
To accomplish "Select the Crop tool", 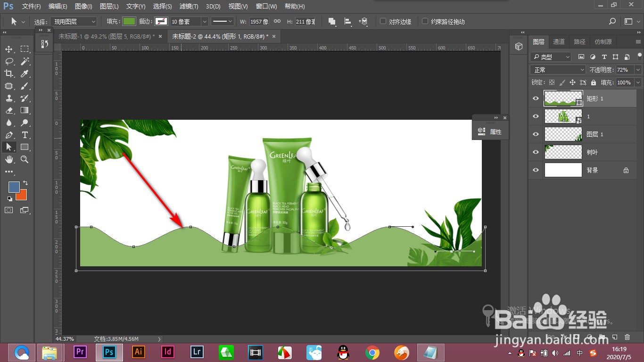I will 9,74.
